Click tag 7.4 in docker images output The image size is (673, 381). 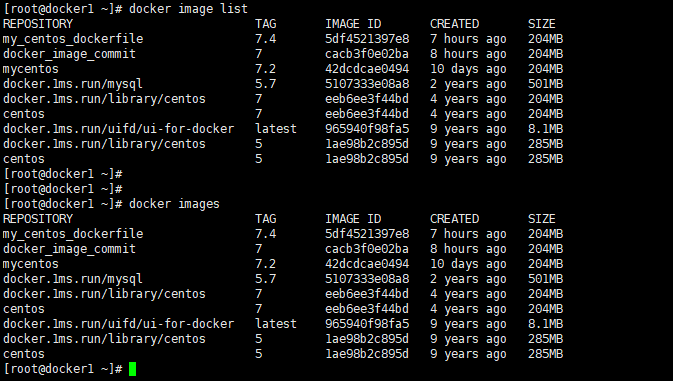pos(266,234)
